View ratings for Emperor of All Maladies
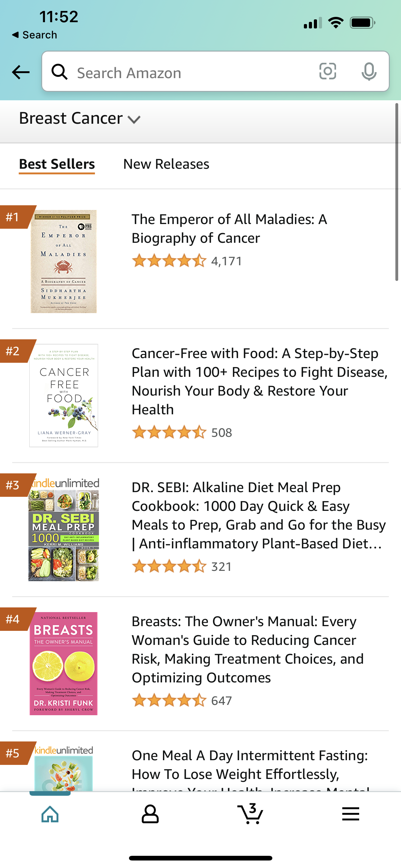This screenshot has width=401, height=868. (187, 261)
